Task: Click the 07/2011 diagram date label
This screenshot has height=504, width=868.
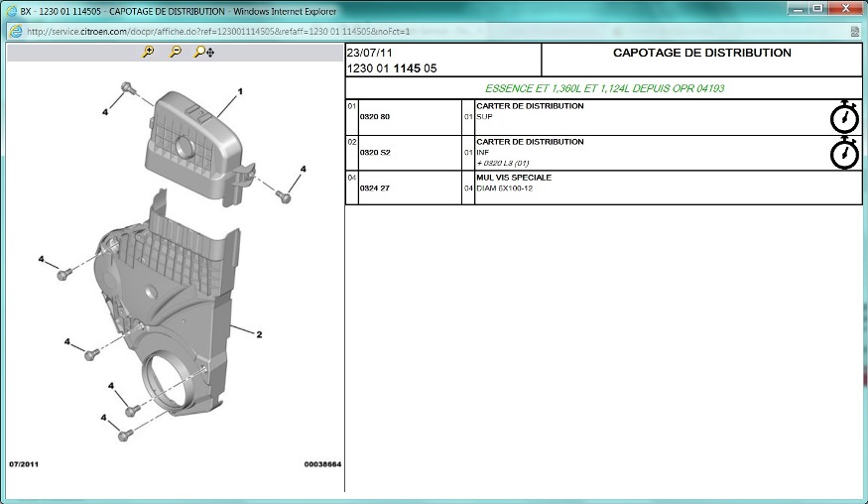Action: 24,464
